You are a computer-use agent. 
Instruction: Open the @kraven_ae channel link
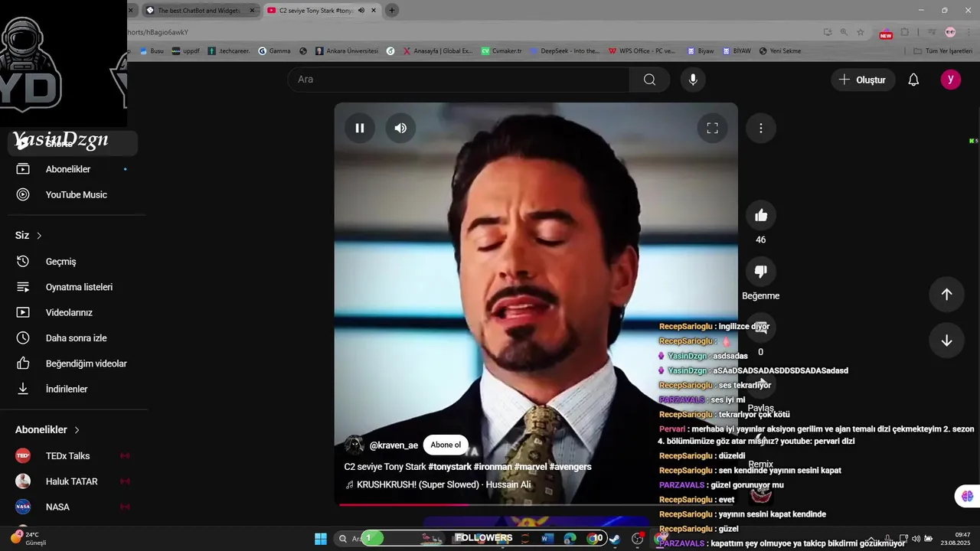click(x=394, y=445)
